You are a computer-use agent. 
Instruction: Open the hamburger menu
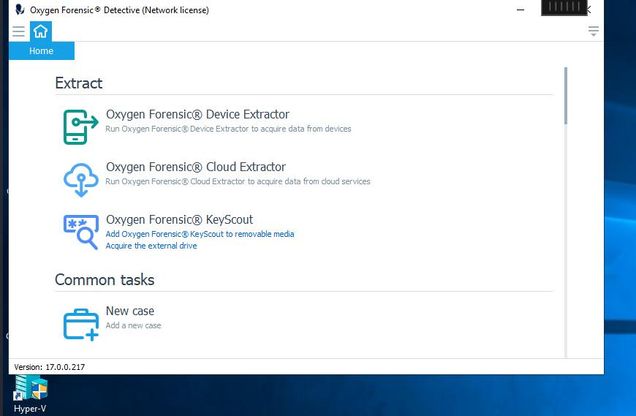click(18, 31)
